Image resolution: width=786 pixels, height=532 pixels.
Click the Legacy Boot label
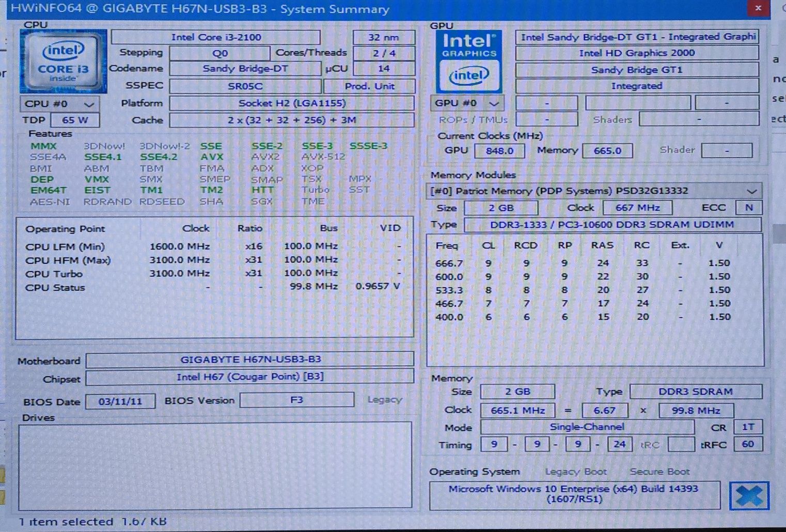[x=575, y=472]
